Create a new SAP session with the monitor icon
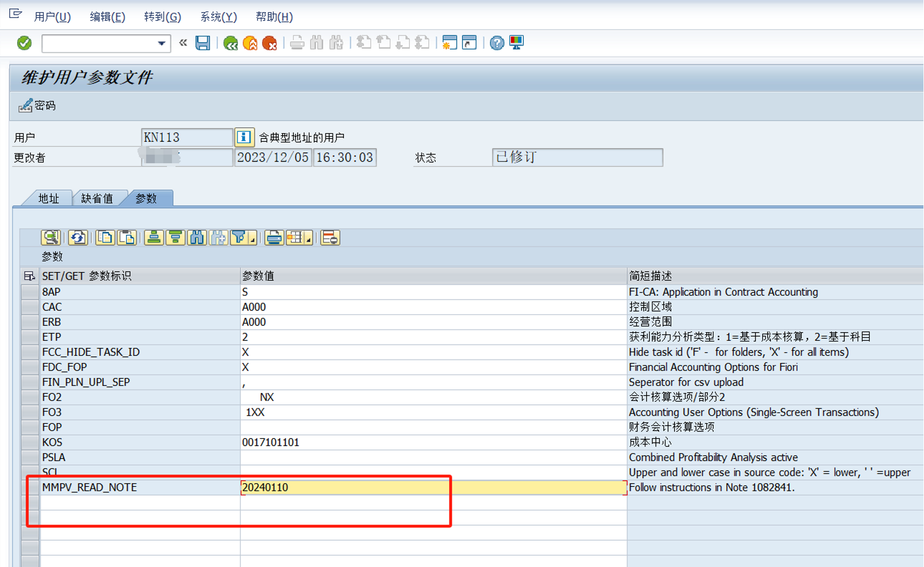Viewport: 924px width, 567px height. (x=515, y=43)
